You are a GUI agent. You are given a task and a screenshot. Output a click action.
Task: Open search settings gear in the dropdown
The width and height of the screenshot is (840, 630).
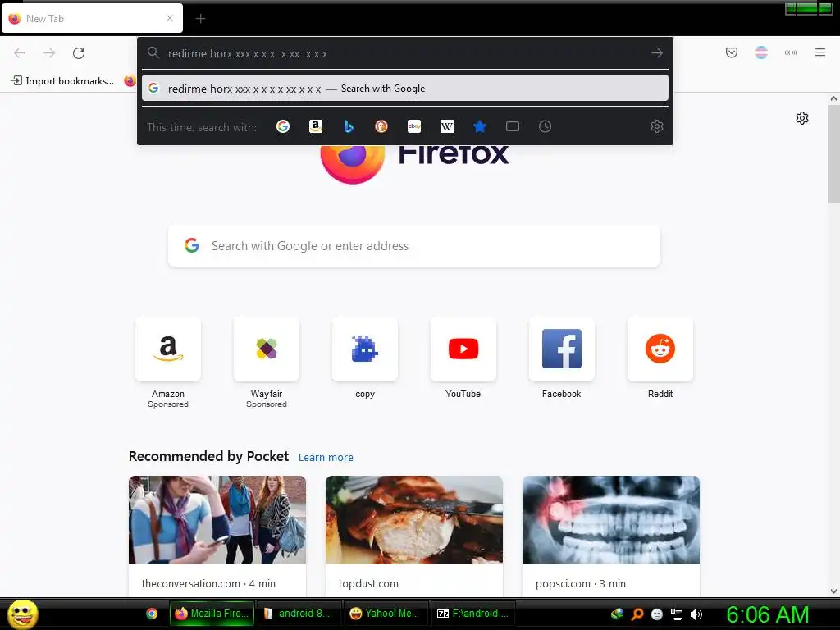[657, 126]
